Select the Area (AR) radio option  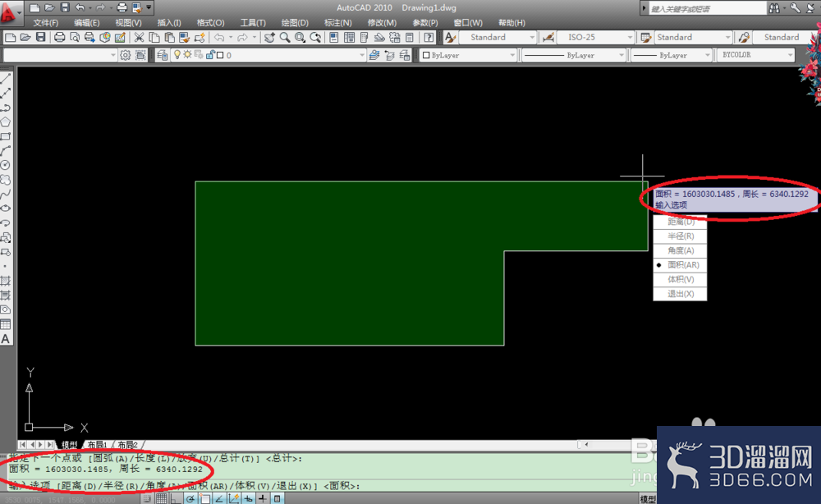coord(680,265)
